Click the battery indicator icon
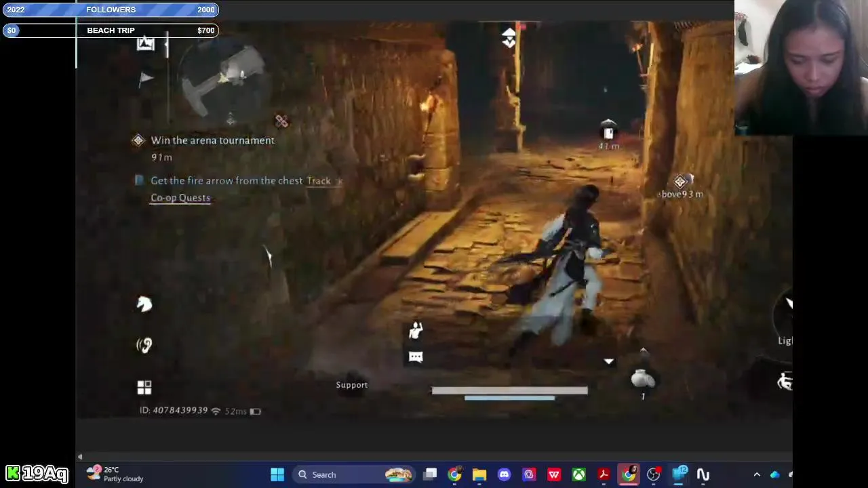This screenshot has height=488, width=868. [x=255, y=411]
